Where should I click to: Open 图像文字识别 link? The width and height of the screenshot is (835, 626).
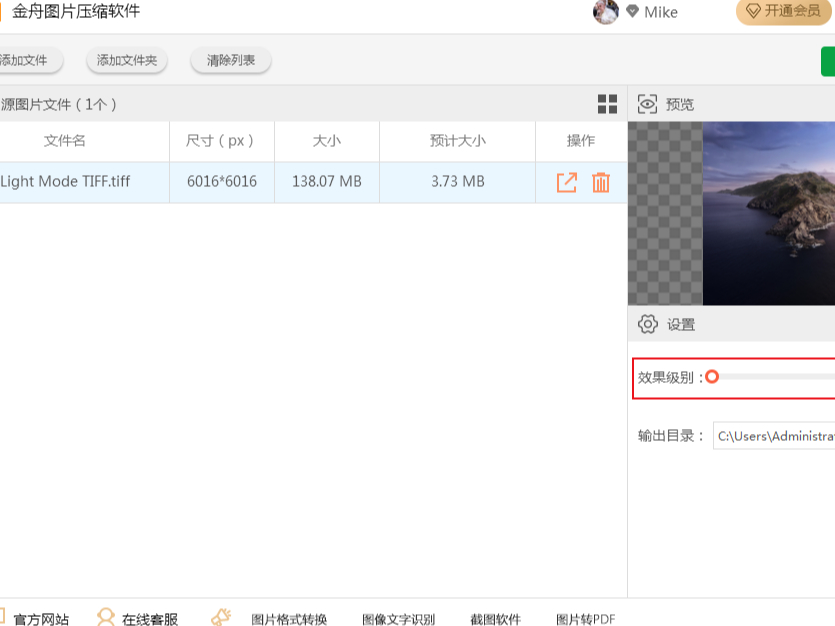click(398, 620)
